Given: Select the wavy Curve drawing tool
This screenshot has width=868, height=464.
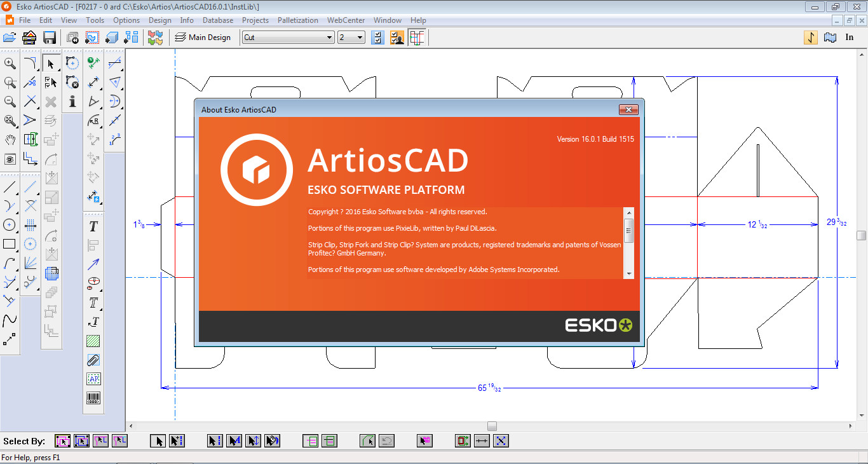Looking at the screenshot, I should pos(10,320).
